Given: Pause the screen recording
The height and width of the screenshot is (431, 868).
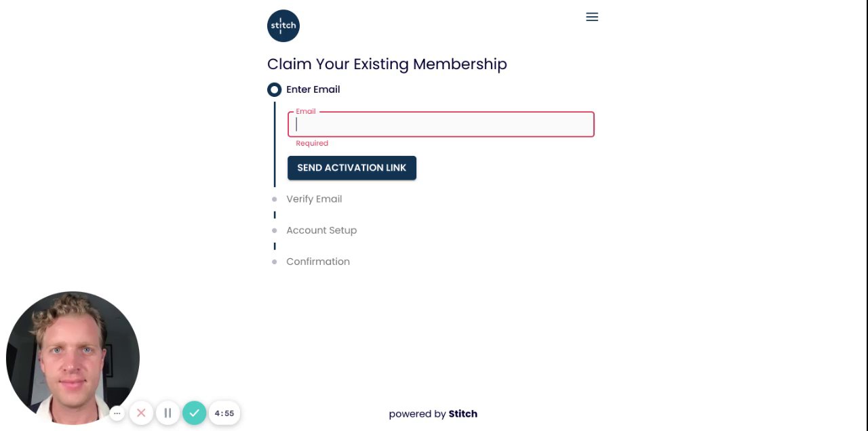Looking at the screenshot, I should click(167, 413).
